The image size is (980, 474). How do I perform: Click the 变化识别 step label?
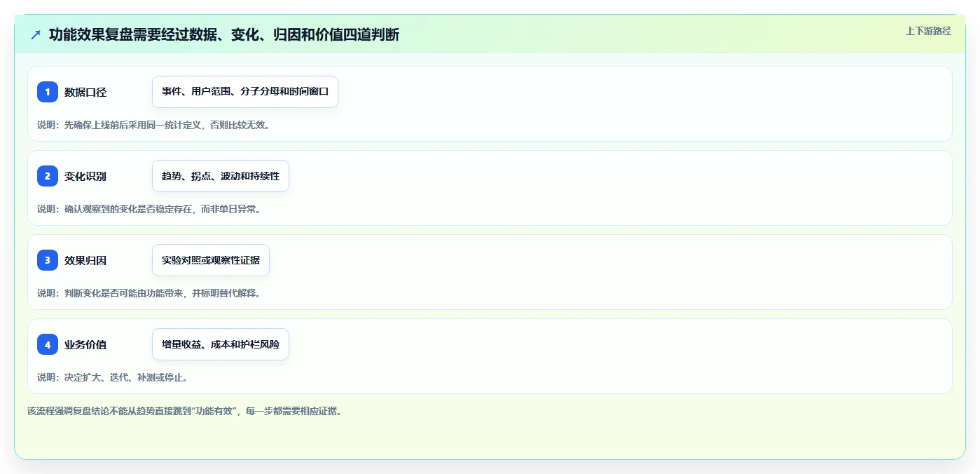(x=85, y=176)
